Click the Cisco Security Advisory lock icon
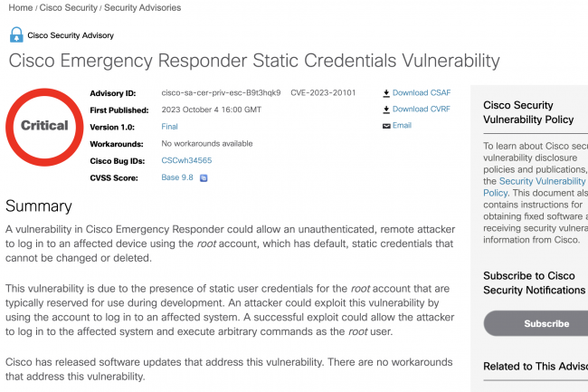Image resolution: width=588 pixels, height=392 pixels. click(16, 35)
